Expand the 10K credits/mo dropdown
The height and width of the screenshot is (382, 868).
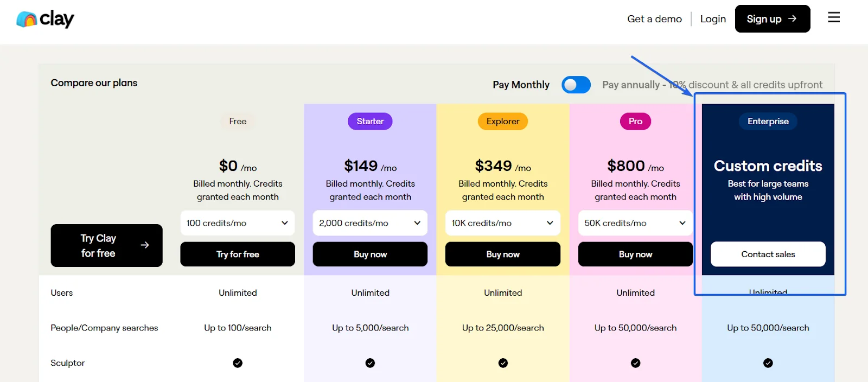(x=503, y=223)
